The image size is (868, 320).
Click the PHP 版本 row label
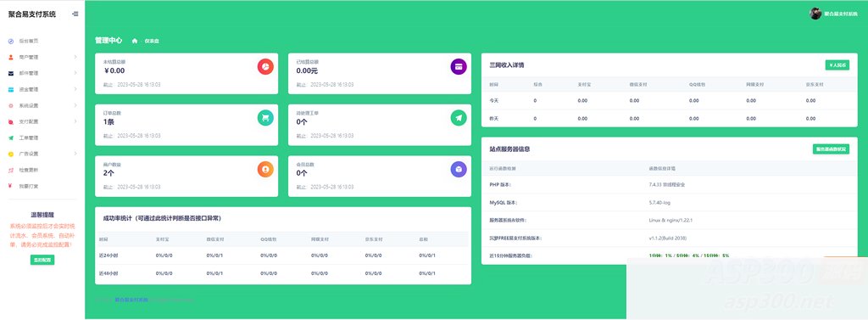[x=500, y=185]
